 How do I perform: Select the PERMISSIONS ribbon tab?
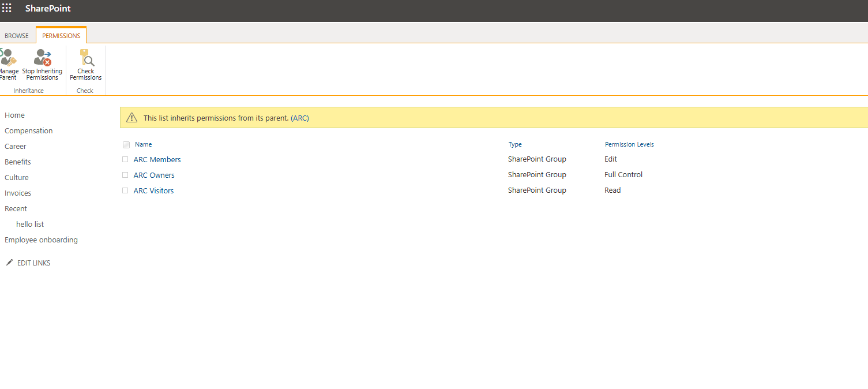[61, 36]
